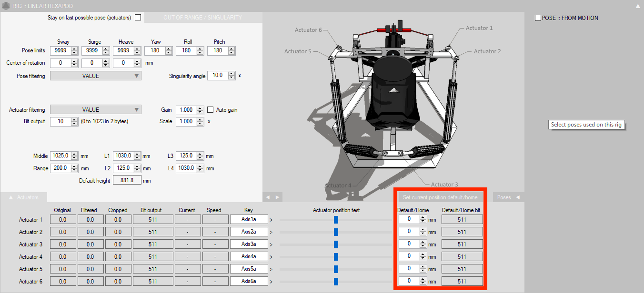Enable Stay on last possible pose checkbox
Viewport: 644px width, 293px height.
(138, 18)
